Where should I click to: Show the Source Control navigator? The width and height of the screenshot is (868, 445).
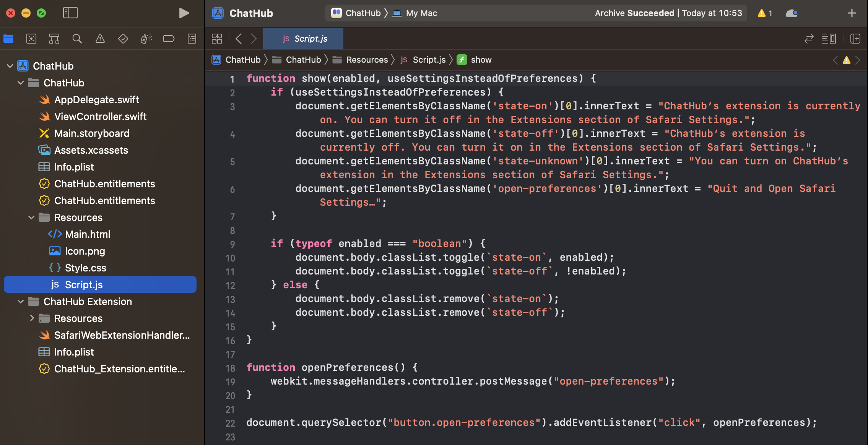(31, 39)
